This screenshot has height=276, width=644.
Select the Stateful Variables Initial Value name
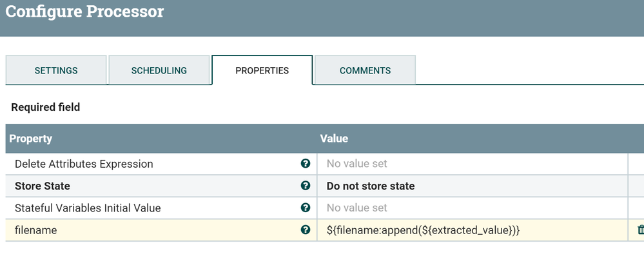88,208
